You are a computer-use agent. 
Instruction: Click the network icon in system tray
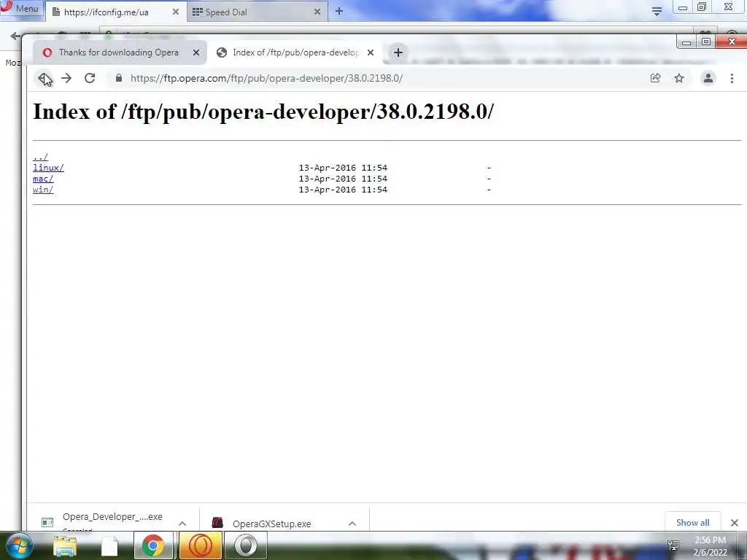coord(673,545)
